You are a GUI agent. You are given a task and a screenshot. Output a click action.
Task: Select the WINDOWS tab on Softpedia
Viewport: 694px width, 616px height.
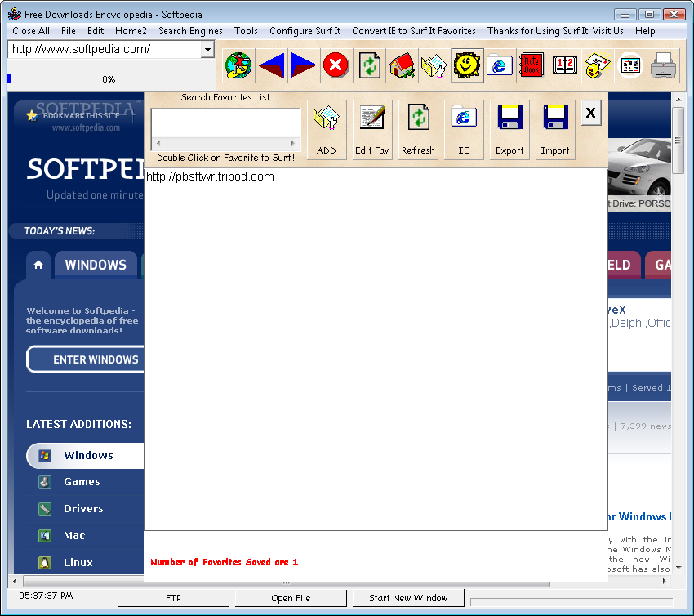pos(96,265)
